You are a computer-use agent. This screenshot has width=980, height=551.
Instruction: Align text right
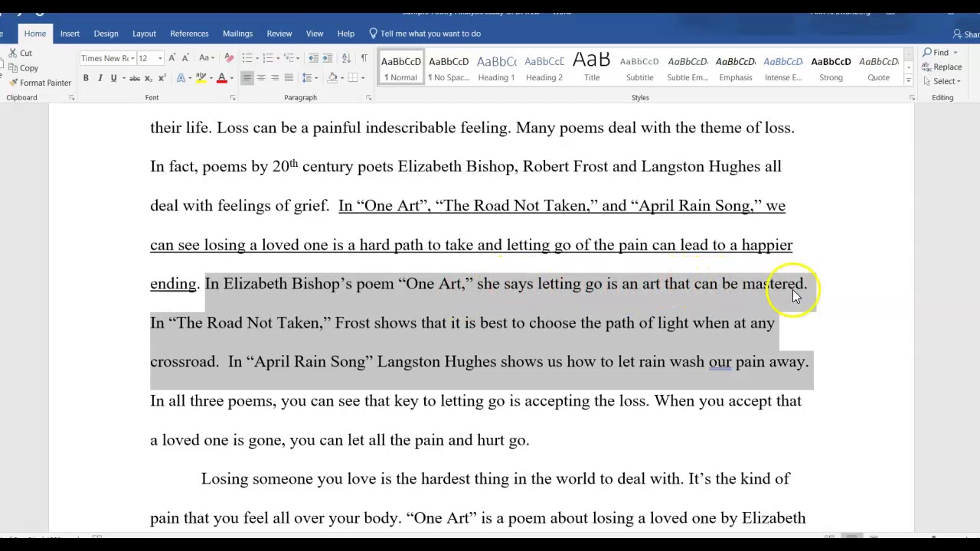(x=274, y=78)
